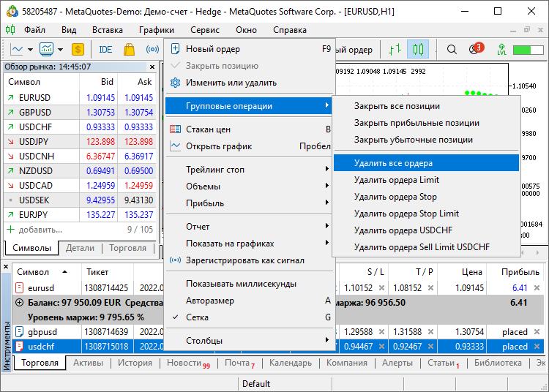Open the Календарь toolbox tab
Screen dimensions: 549x392
click(291, 363)
